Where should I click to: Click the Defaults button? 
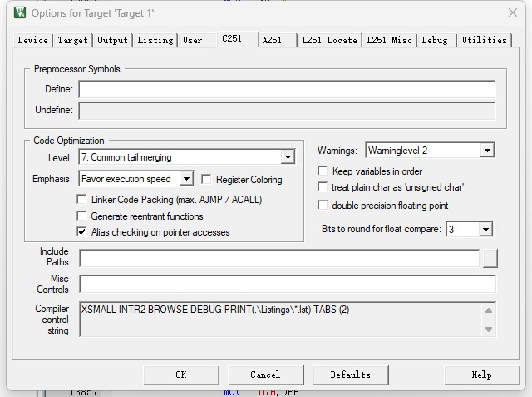(x=351, y=375)
